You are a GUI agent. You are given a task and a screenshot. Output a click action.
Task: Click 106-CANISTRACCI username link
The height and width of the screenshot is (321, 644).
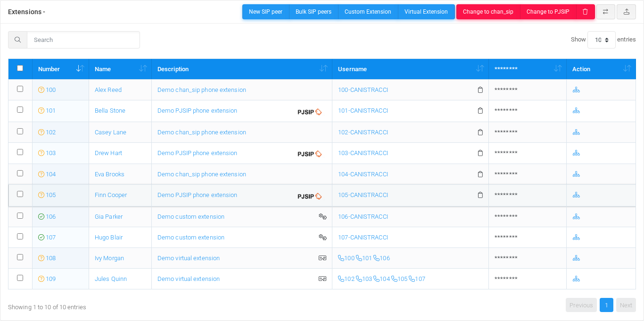(363, 217)
